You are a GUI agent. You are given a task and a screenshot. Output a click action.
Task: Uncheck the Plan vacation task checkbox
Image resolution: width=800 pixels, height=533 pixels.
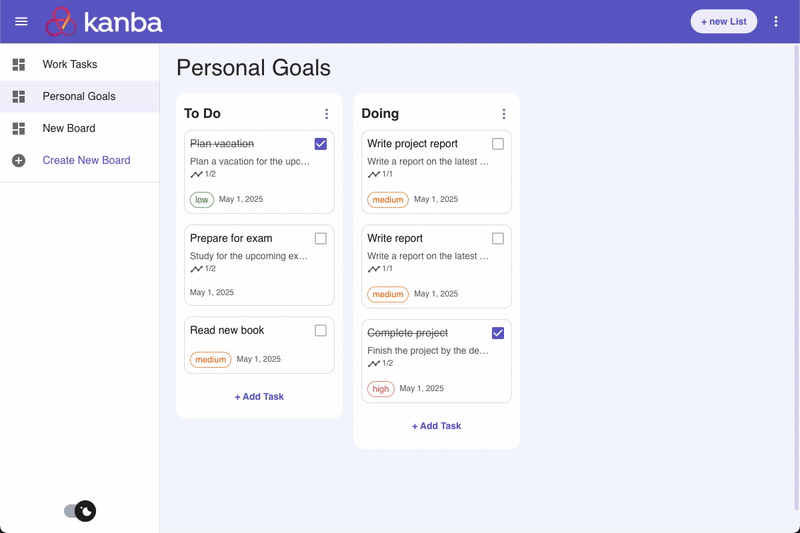pos(320,144)
